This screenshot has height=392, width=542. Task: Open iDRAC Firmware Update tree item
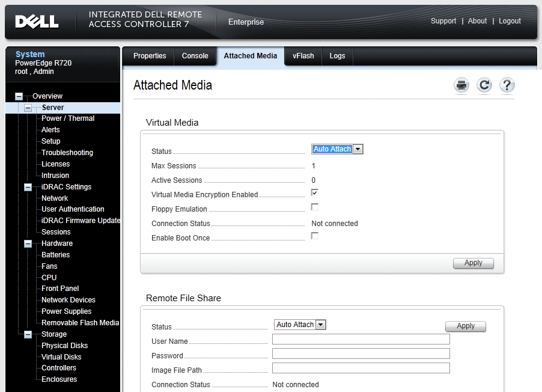pyautogui.click(x=81, y=221)
